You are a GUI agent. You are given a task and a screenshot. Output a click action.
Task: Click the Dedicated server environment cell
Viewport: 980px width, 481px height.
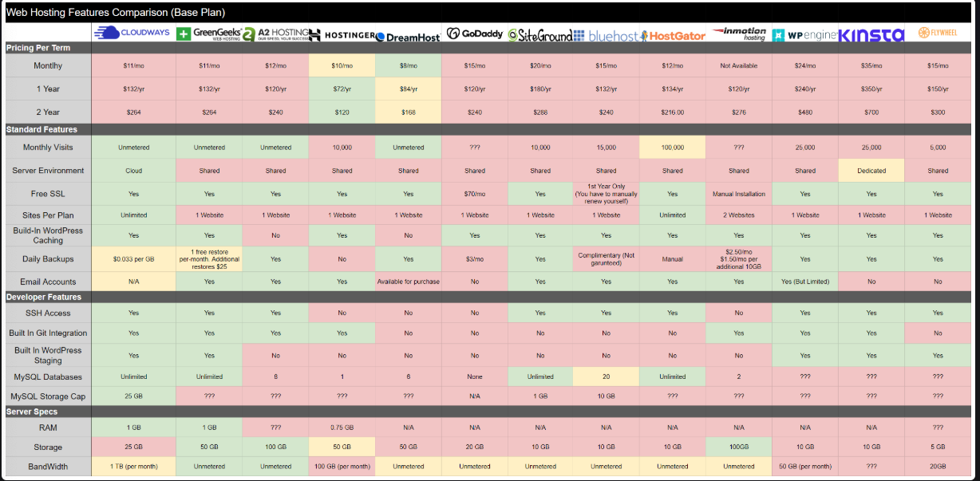(x=871, y=171)
